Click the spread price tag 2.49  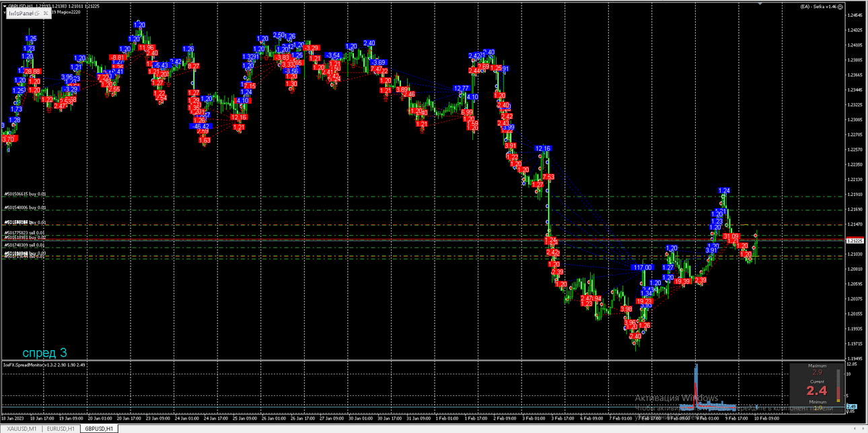click(851, 407)
